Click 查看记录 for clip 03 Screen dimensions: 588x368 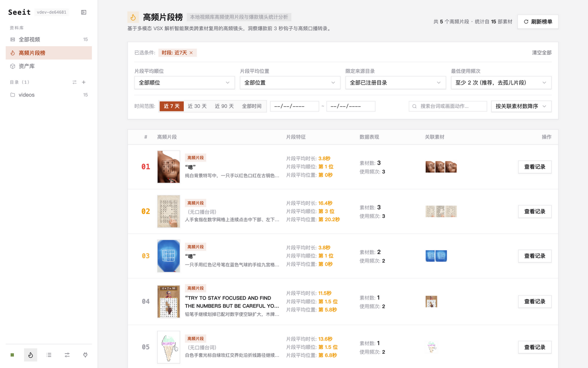click(535, 256)
